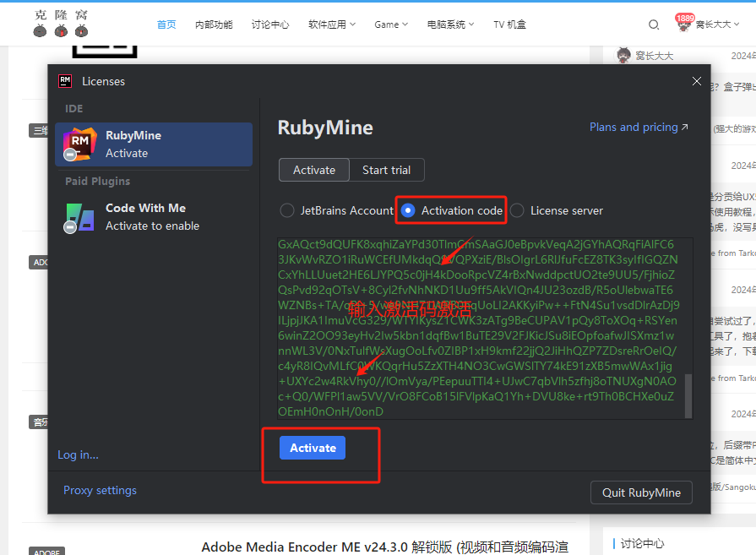Click the Log in... link

pos(78,454)
